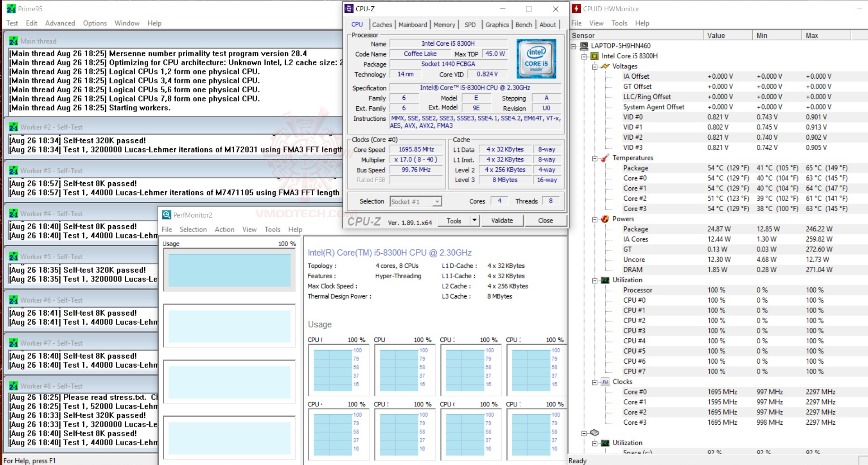Click the Intel Core i5 logo in CPU-Z
The image size is (868, 465).
pyautogui.click(x=536, y=59)
